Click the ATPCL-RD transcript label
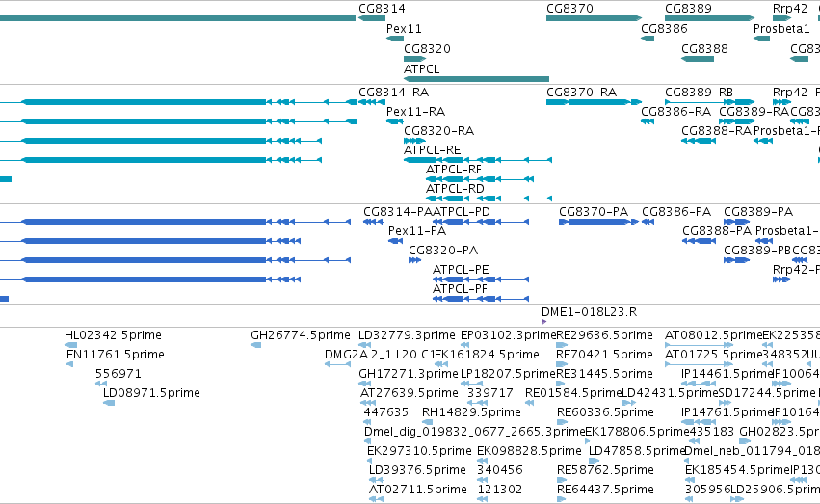 coord(455,188)
